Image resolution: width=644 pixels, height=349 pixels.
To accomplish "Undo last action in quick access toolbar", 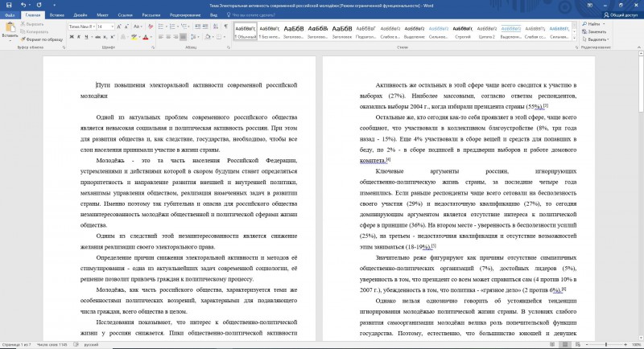I will pyautogui.click(x=23, y=5).
